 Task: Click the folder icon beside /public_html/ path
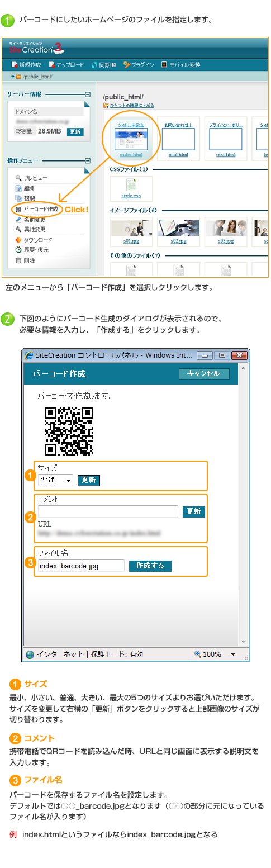[18, 76]
